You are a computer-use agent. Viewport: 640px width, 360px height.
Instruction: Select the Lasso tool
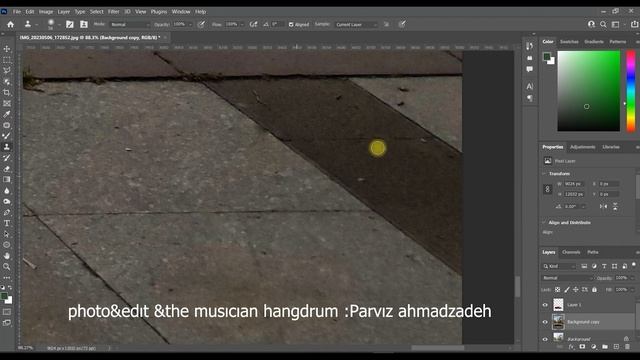click(7, 71)
